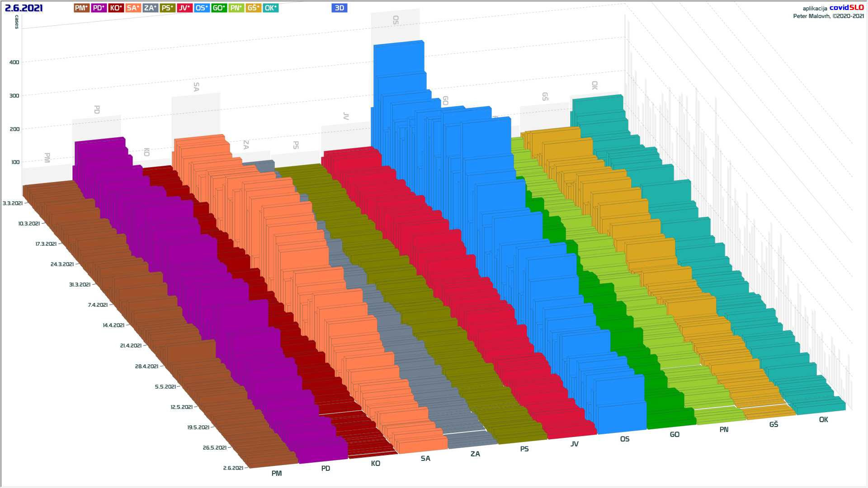Switch the chart with the 3D button
This screenshot has width=868, height=488.
tap(340, 8)
